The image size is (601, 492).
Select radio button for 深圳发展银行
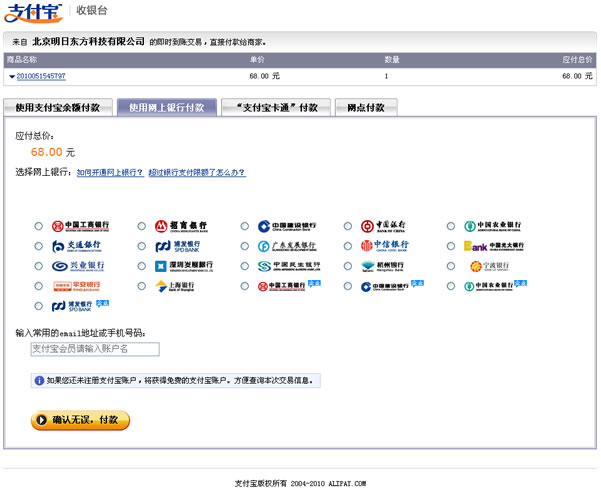pyautogui.click(x=141, y=266)
